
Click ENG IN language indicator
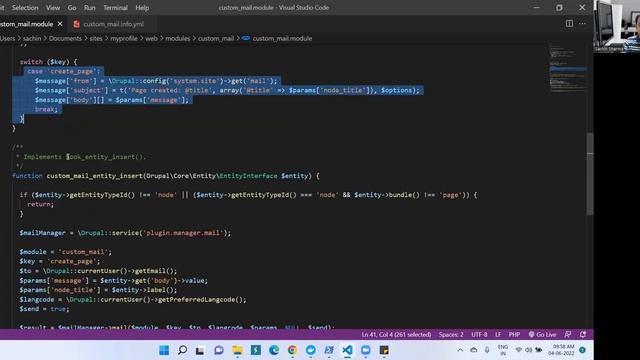pyautogui.click(x=503, y=350)
